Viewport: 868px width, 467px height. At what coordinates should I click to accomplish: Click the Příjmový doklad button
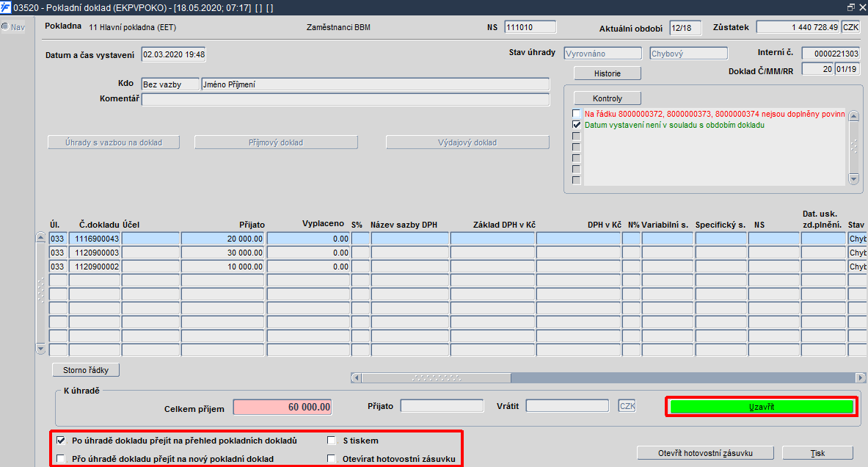coord(276,142)
